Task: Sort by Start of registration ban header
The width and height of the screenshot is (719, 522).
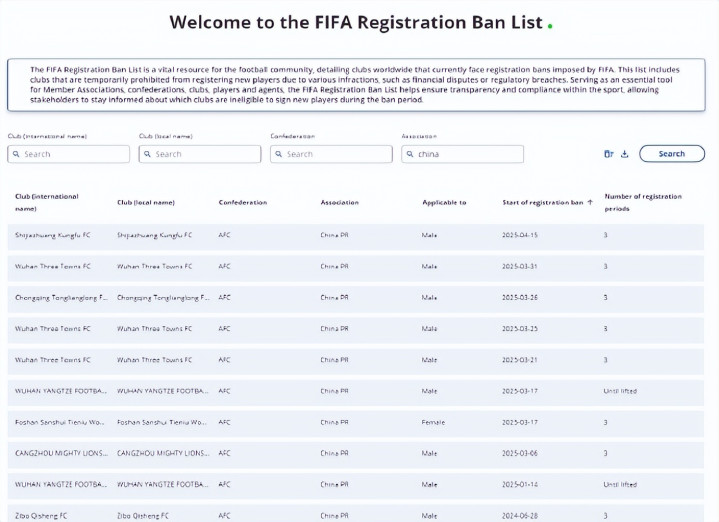Action: (x=542, y=202)
